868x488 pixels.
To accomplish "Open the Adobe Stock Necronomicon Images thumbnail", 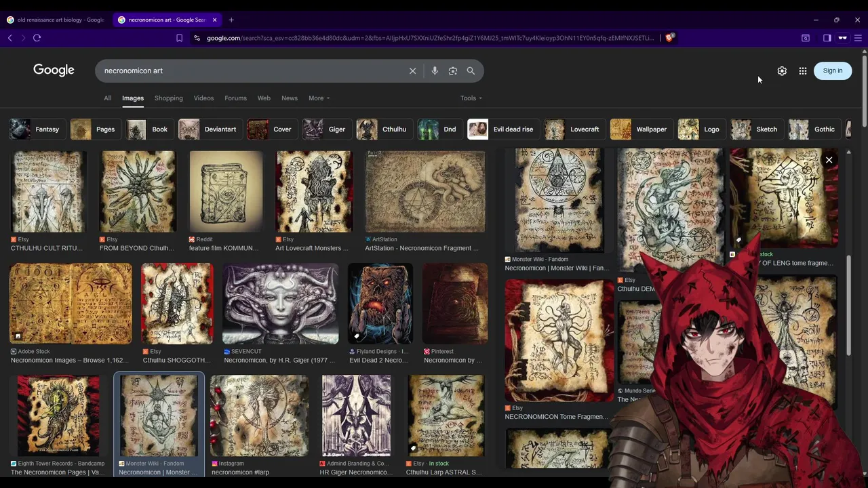I will (x=71, y=304).
